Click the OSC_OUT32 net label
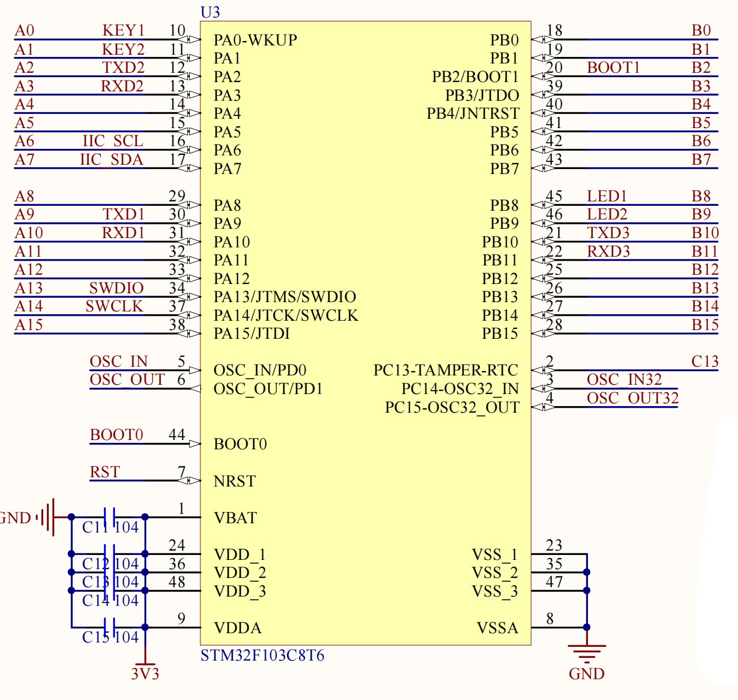The width and height of the screenshot is (738, 700). tap(632, 398)
